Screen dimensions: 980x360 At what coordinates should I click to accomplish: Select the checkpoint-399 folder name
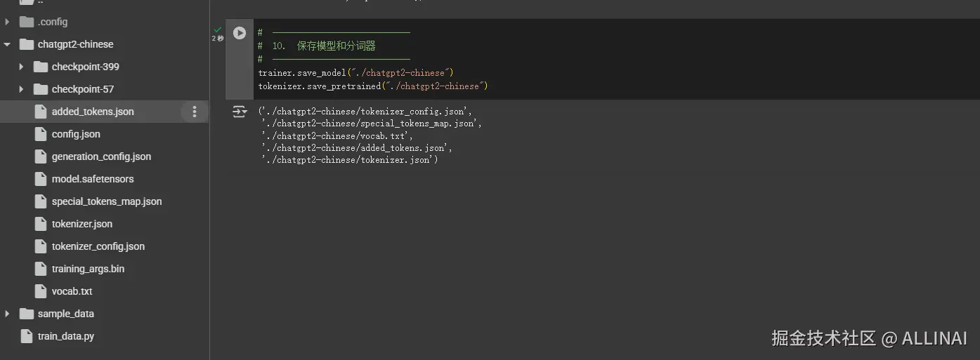click(x=86, y=67)
